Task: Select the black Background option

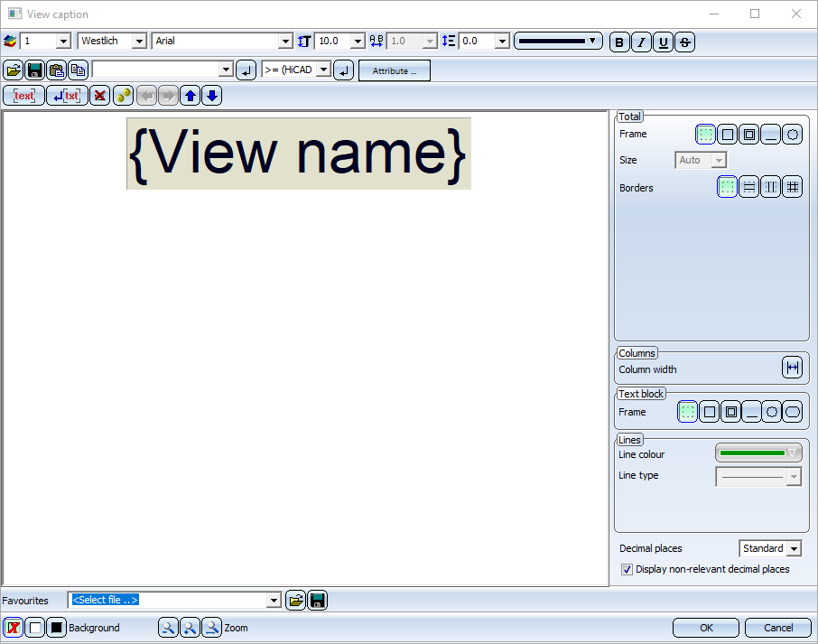Action: coord(56,628)
